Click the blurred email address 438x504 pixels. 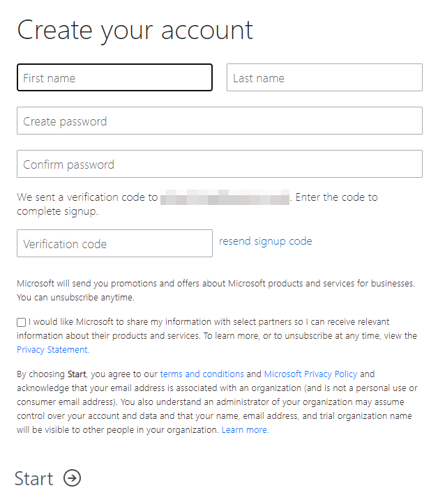coord(225,198)
